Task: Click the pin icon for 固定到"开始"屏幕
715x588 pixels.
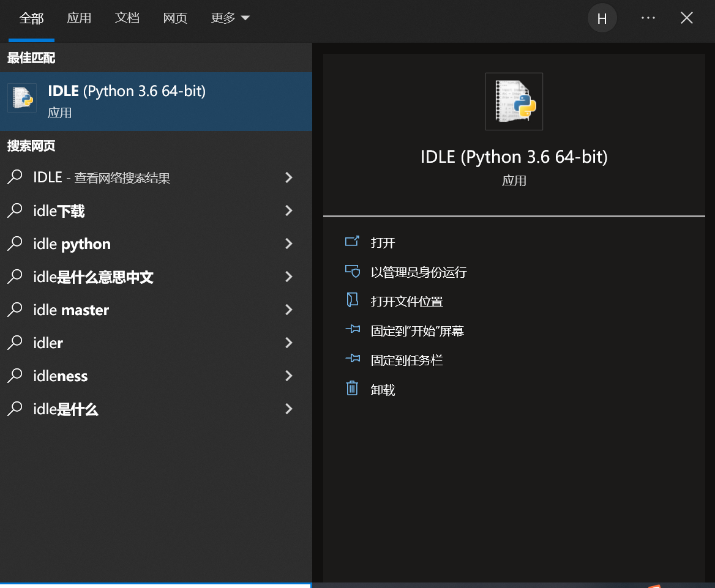Action: (353, 329)
